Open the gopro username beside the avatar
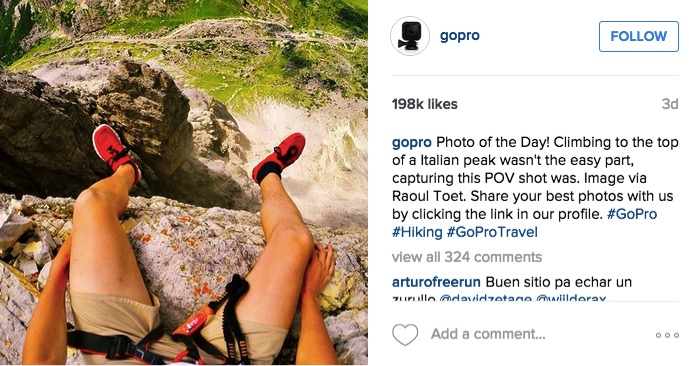Viewport: 696px width, 366px height. coord(459,35)
